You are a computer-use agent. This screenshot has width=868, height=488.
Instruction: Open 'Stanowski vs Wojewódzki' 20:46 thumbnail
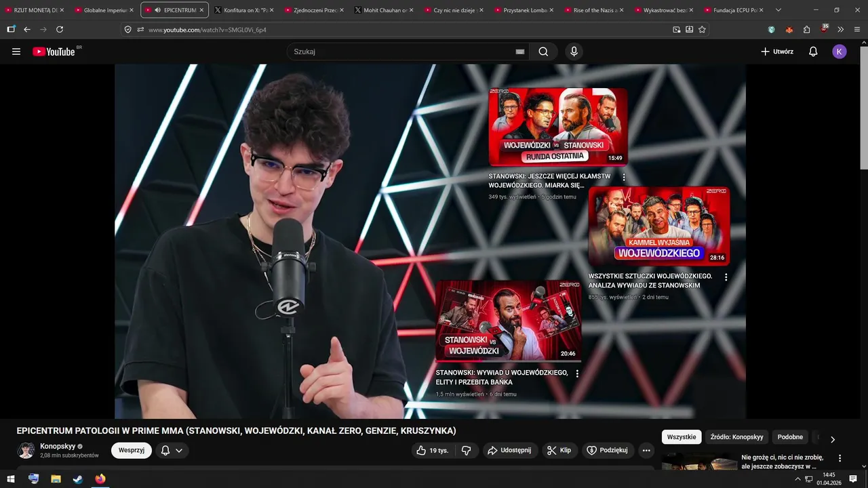pyautogui.click(x=509, y=321)
